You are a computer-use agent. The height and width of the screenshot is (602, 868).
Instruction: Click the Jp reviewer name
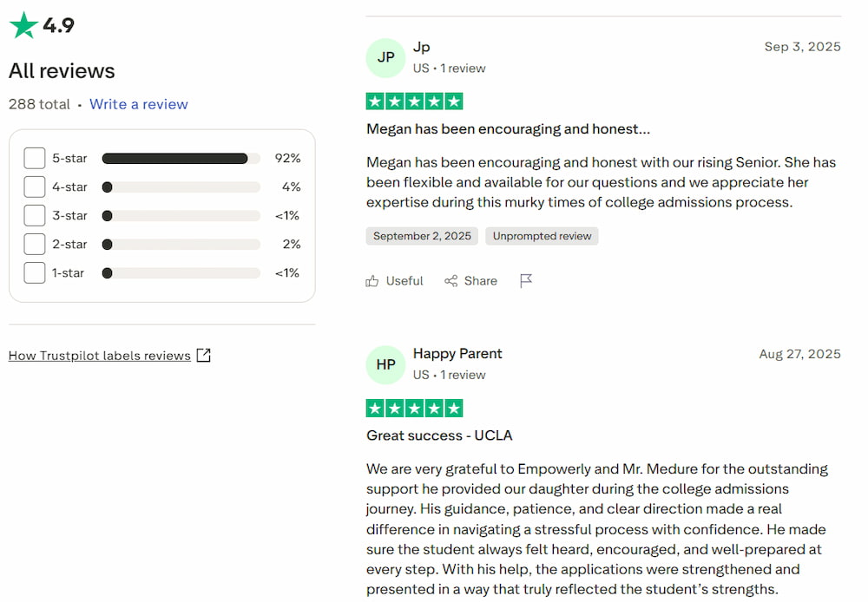pos(422,48)
